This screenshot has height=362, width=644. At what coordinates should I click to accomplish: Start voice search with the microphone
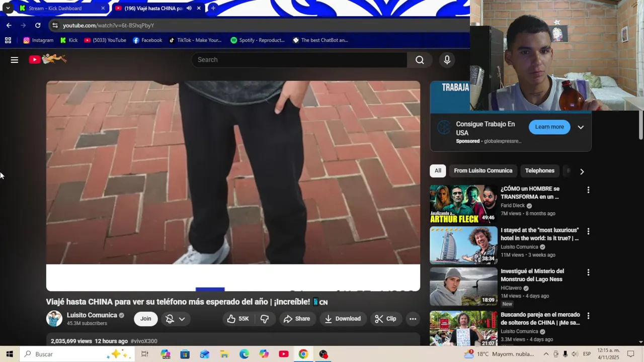[x=447, y=60]
